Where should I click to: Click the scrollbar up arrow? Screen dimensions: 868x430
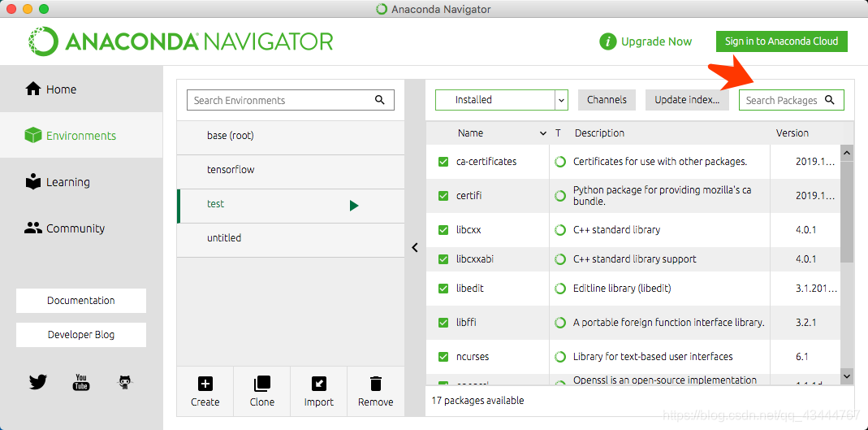[x=847, y=151]
